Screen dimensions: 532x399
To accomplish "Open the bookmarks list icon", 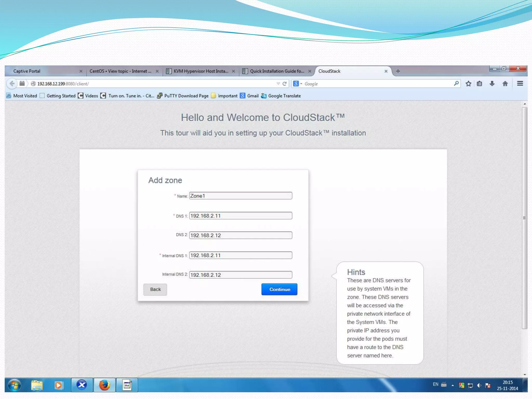I will pos(480,84).
